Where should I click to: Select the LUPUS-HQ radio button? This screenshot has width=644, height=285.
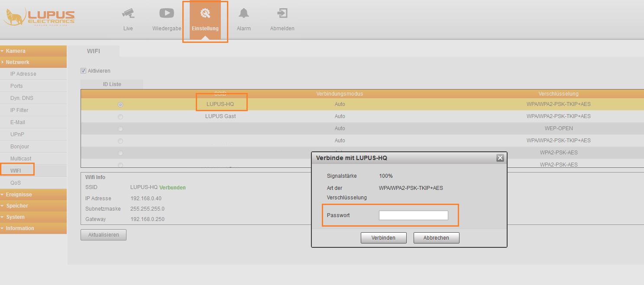120,105
